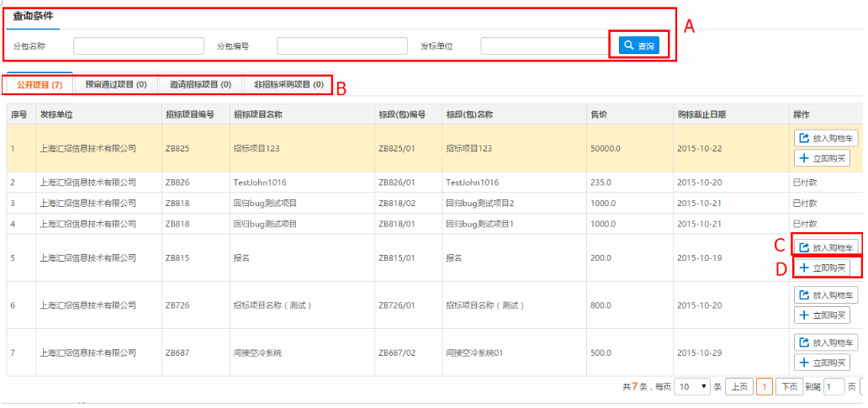Focus the 分包编号 text box

coord(341,45)
